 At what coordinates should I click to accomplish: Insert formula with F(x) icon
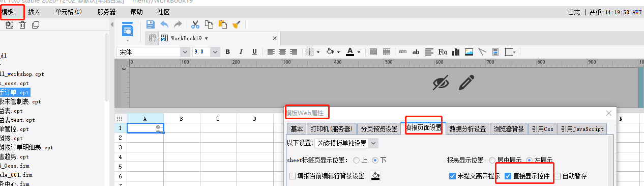pyautogui.click(x=443, y=52)
